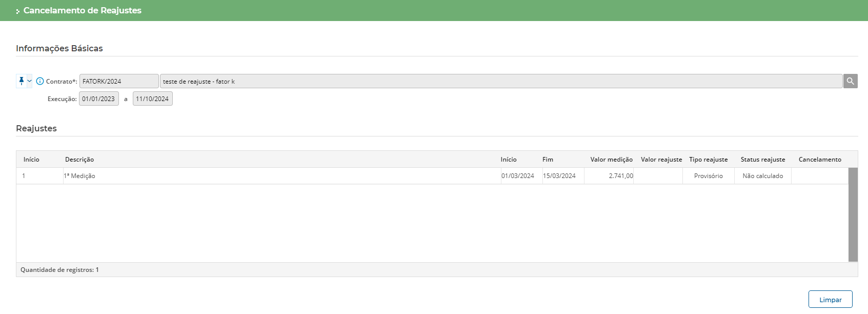The image size is (868, 314).
Task: Click the Valor reajuste column header
Action: (x=661, y=160)
